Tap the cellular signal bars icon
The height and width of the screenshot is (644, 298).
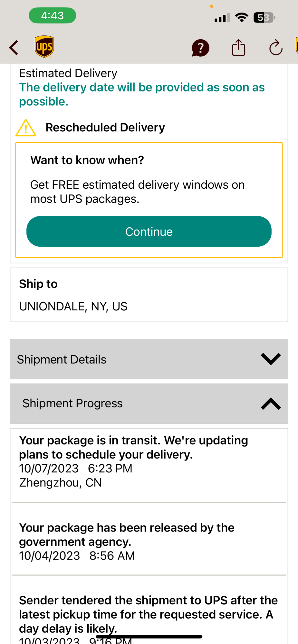(x=222, y=18)
